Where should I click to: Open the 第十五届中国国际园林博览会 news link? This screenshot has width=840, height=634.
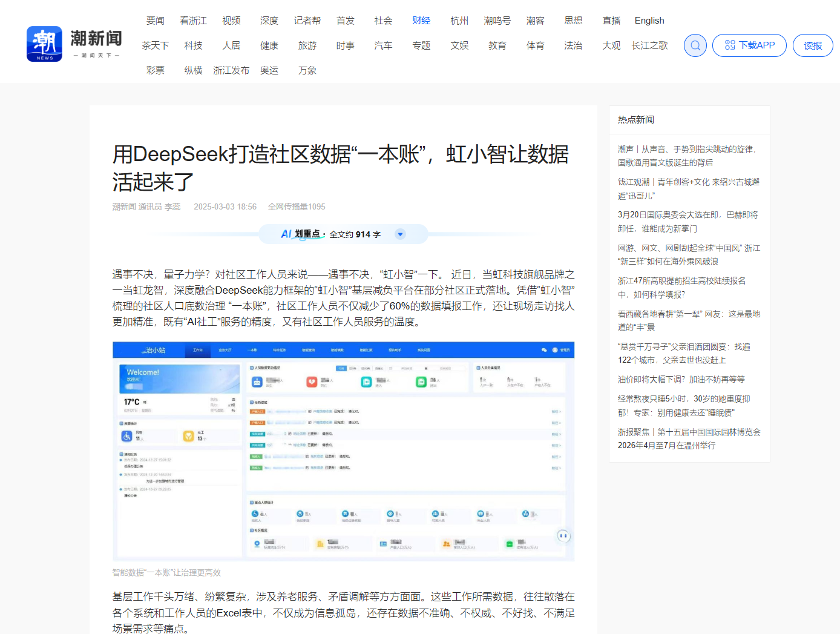[x=689, y=438]
